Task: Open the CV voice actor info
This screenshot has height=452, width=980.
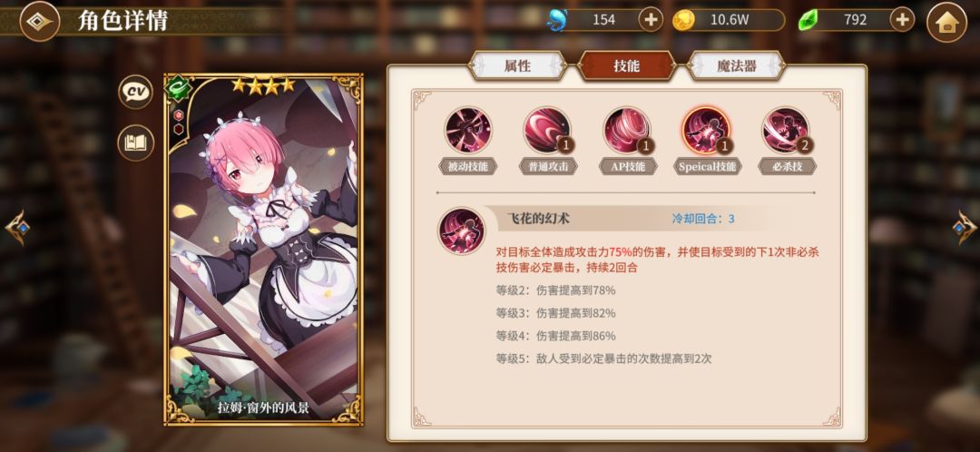Action: click(x=135, y=92)
